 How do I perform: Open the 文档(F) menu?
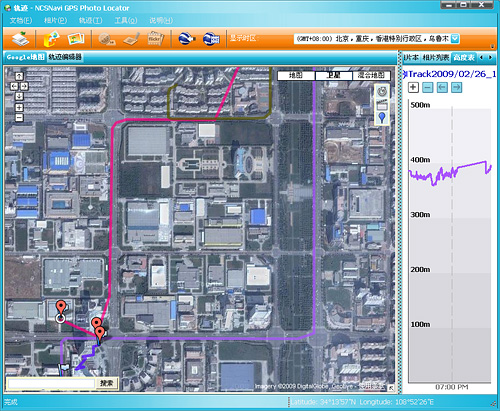point(21,21)
